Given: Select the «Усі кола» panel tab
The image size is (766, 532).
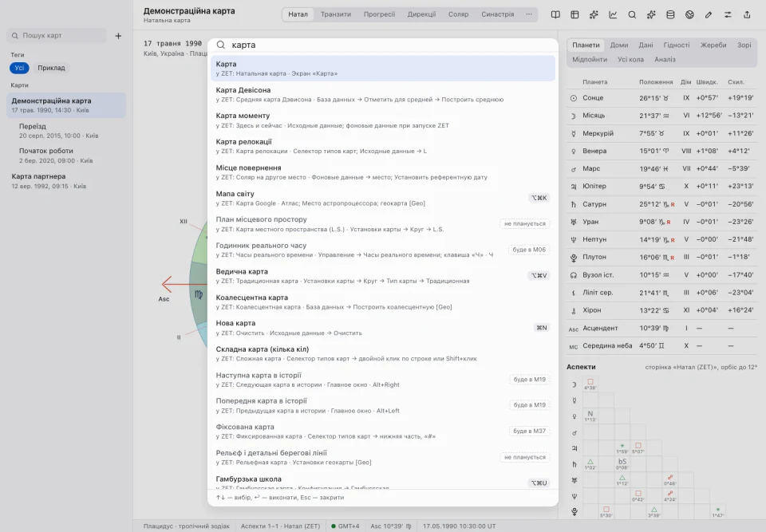Looking at the screenshot, I should point(630,60).
